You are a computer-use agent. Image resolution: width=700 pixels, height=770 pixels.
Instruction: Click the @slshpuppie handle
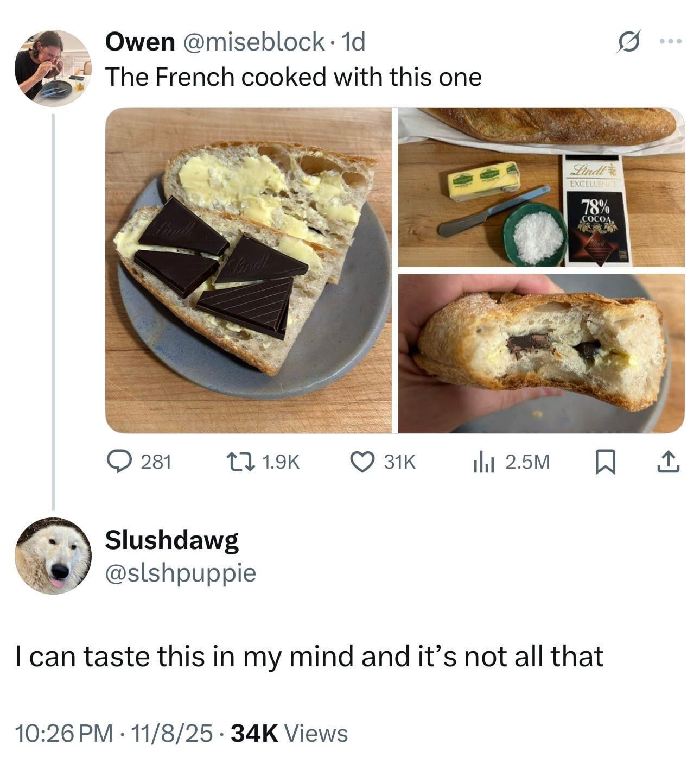click(x=180, y=572)
